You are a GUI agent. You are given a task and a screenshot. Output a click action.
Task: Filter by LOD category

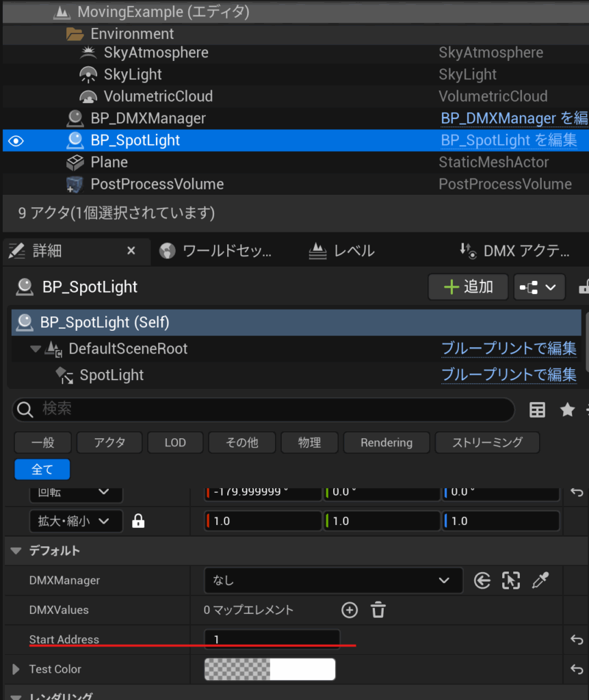tap(175, 442)
